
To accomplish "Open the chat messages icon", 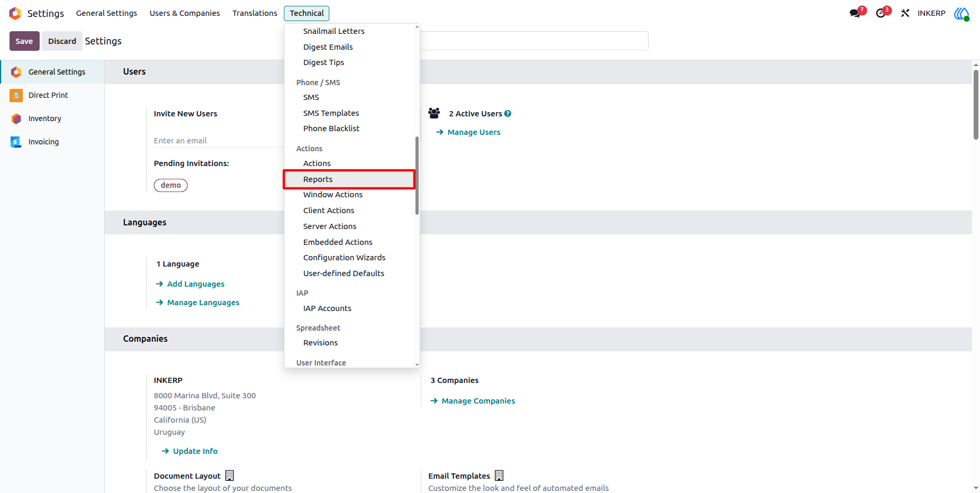I will coord(855,13).
